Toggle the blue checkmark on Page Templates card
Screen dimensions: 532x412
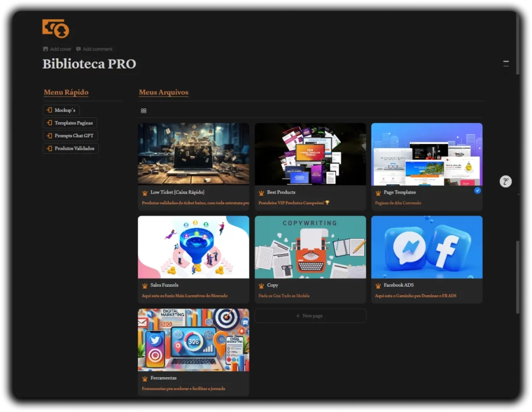(x=477, y=191)
